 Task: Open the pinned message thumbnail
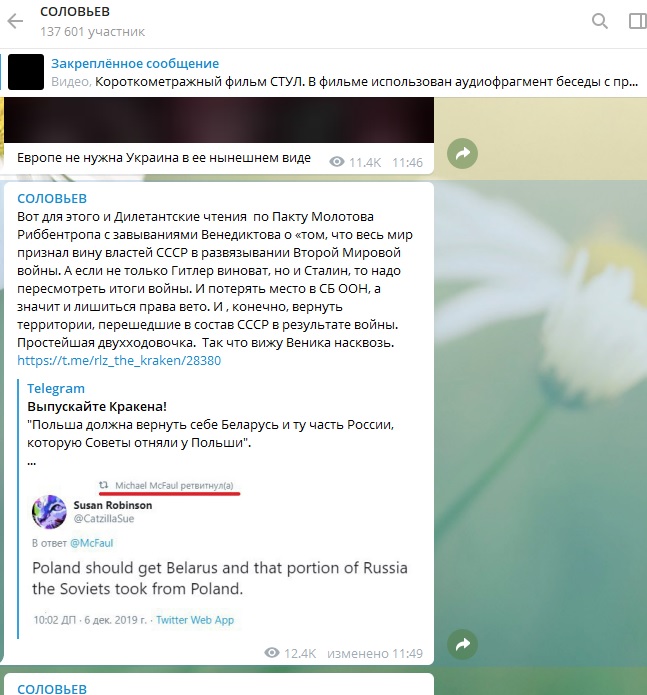[x=26, y=72]
